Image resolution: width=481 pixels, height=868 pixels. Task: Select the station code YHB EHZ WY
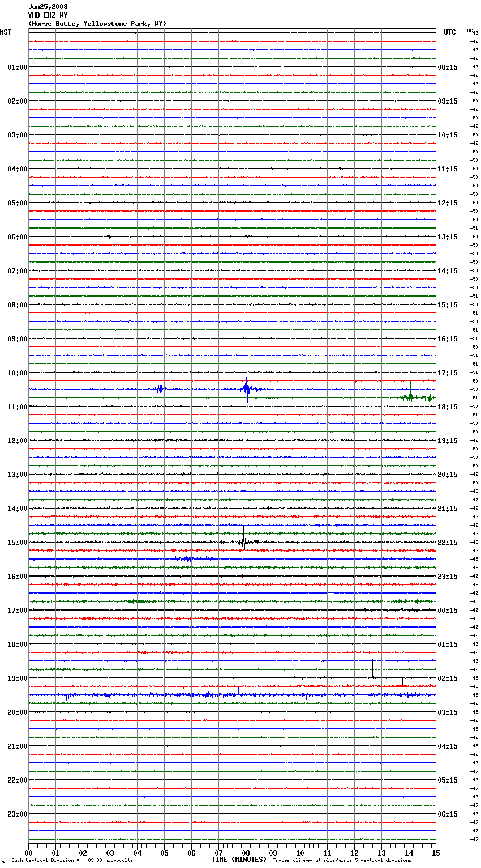[x=48, y=15]
